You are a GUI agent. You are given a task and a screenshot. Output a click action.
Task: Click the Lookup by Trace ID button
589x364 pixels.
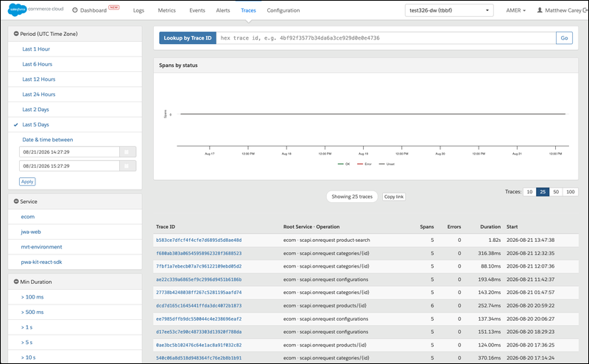(x=188, y=38)
